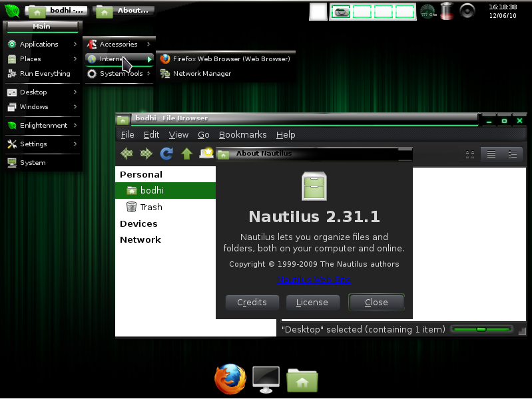Open home folder icon in bottom dock
Image resolution: width=532 pixels, height=399 pixels.
pos(302,380)
